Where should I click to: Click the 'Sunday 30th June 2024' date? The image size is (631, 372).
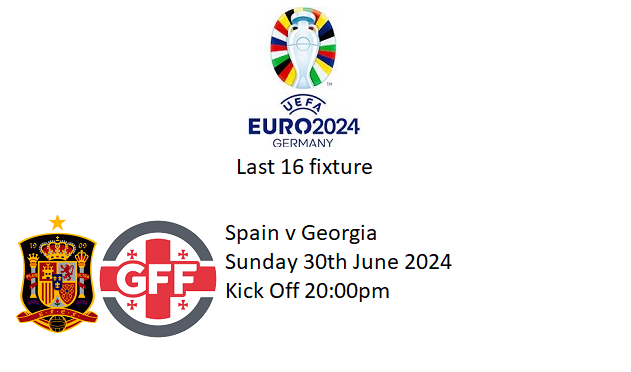tap(338, 262)
